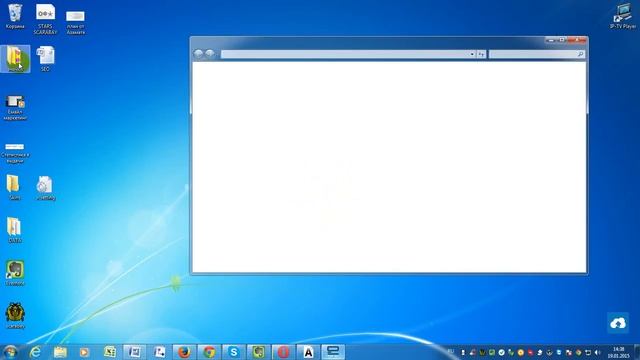Switch to Skype in the taskbar
Viewport: 640px width, 360px height.
click(x=234, y=352)
